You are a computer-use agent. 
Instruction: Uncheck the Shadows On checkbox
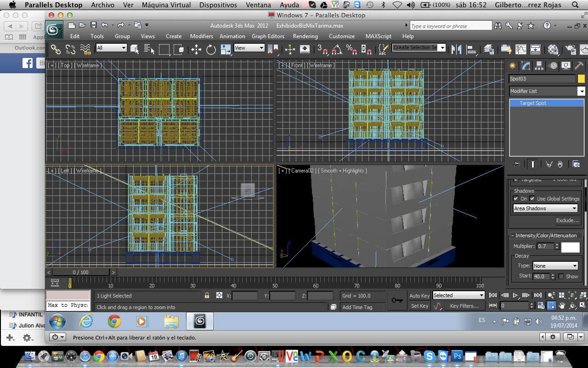pyautogui.click(x=516, y=199)
